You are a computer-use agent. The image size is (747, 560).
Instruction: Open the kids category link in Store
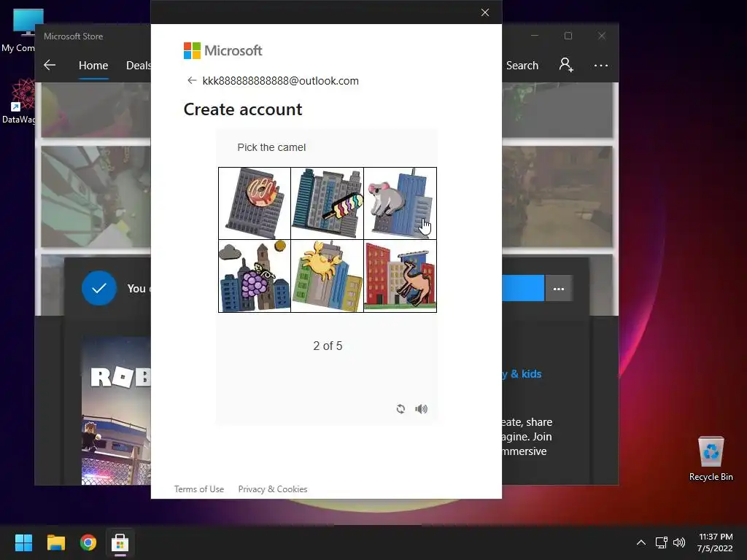[522, 374]
